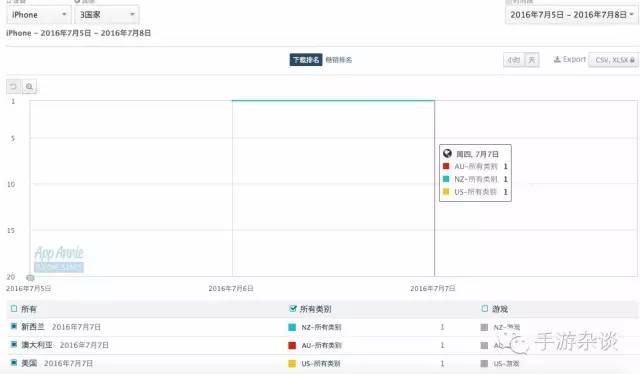
Task: Toggle the 新西兰 row checkbox
Action: tap(14, 326)
